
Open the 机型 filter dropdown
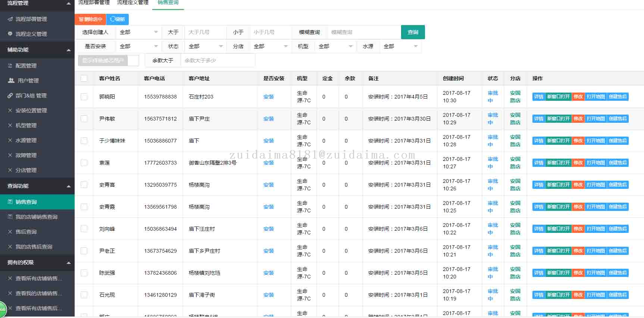335,46
